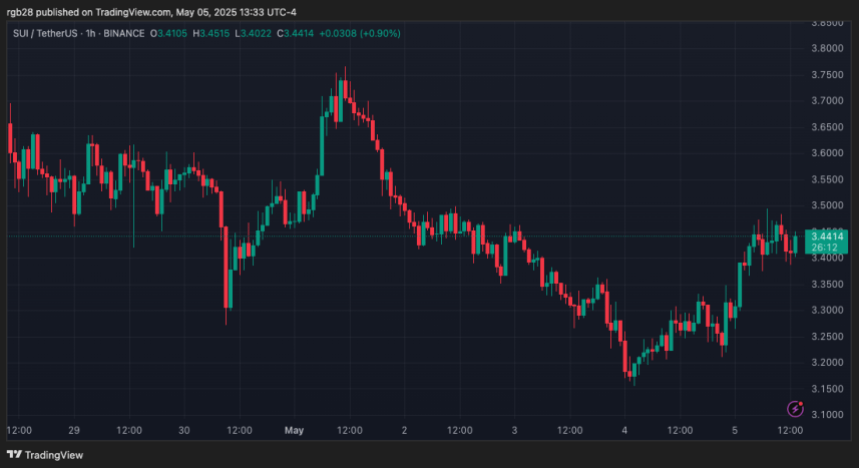Click the 30 date marker on time axis
This screenshot has width=859, height=468.
(x=184, y=430)
